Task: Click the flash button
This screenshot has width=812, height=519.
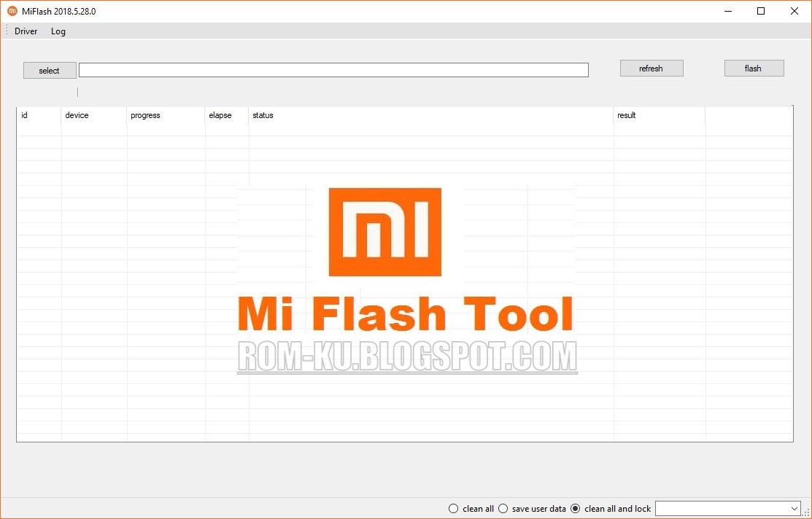Action: coord(754,69)
